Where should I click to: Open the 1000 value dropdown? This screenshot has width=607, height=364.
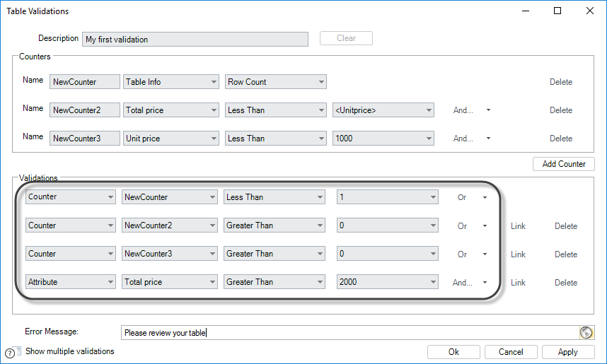click(383, 138)
